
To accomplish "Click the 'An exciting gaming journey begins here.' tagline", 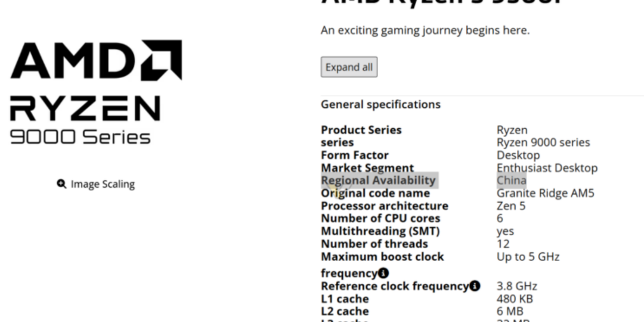I will (425, 30).
